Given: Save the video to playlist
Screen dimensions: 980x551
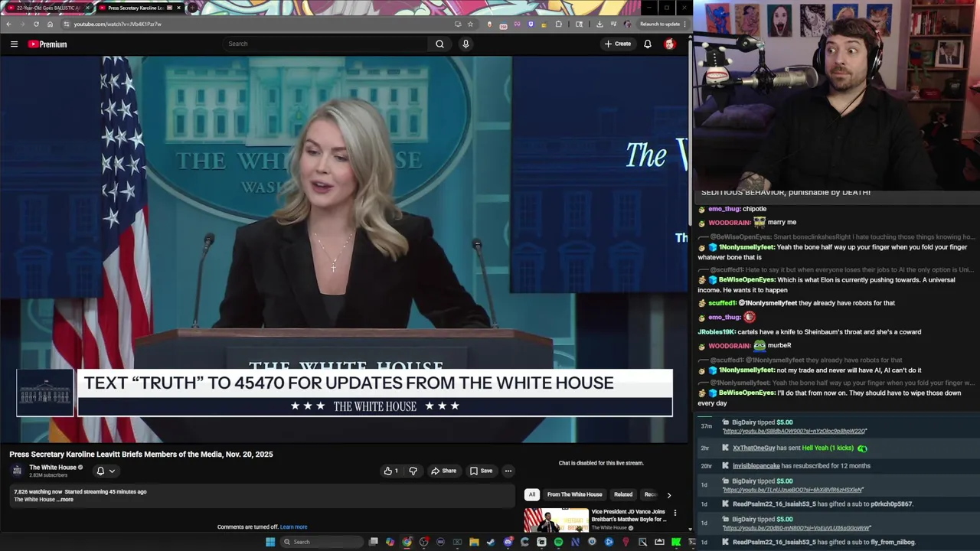Looking at the screenshot, I should (481, 471).
